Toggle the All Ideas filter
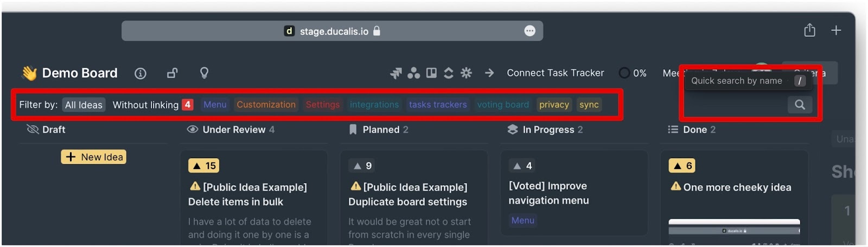 pos(84,105)
